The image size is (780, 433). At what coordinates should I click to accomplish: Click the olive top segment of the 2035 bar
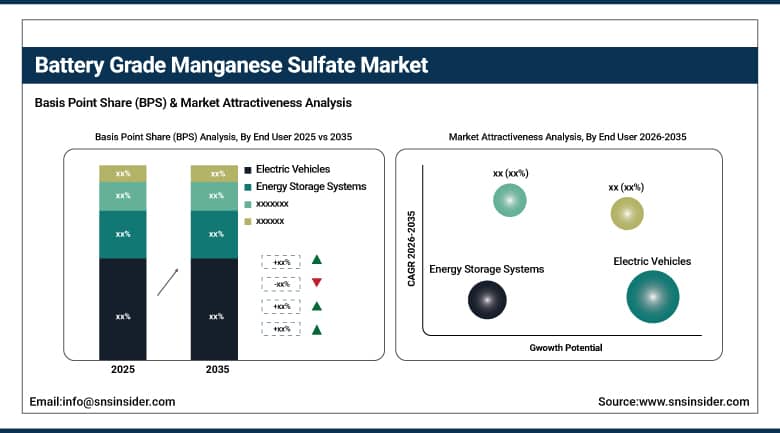[x=214, y=174]
